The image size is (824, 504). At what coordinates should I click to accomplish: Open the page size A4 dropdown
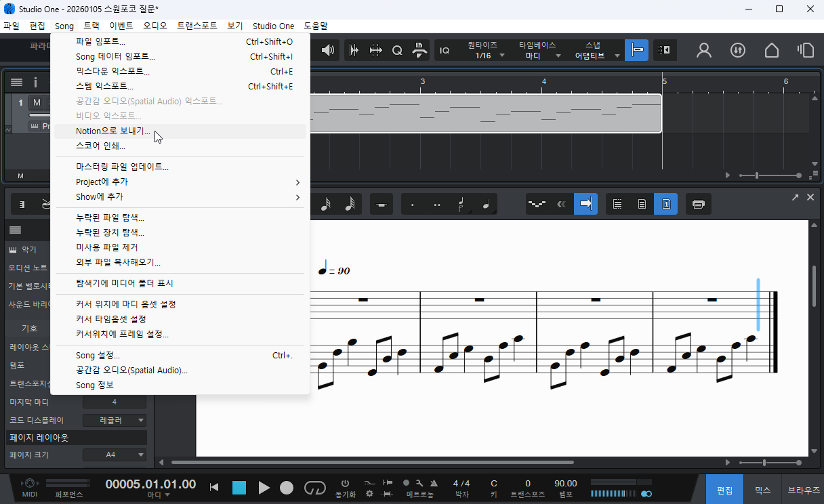[115, 455]
